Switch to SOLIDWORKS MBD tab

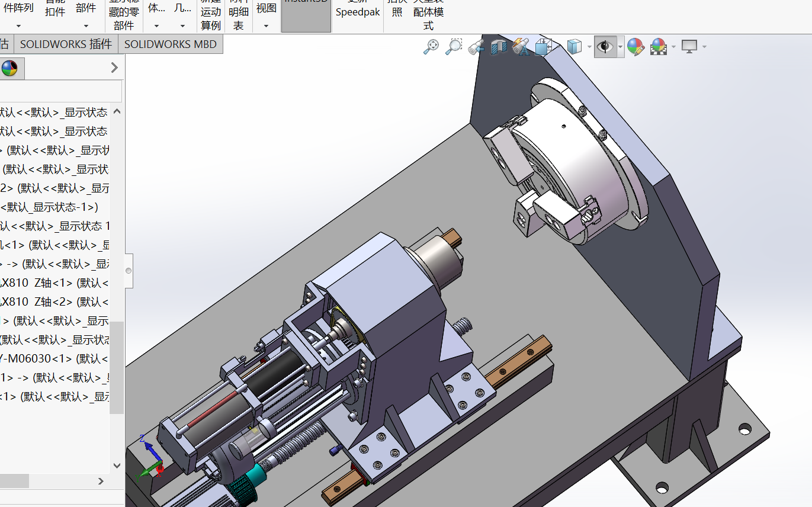(x=171, y=44)
